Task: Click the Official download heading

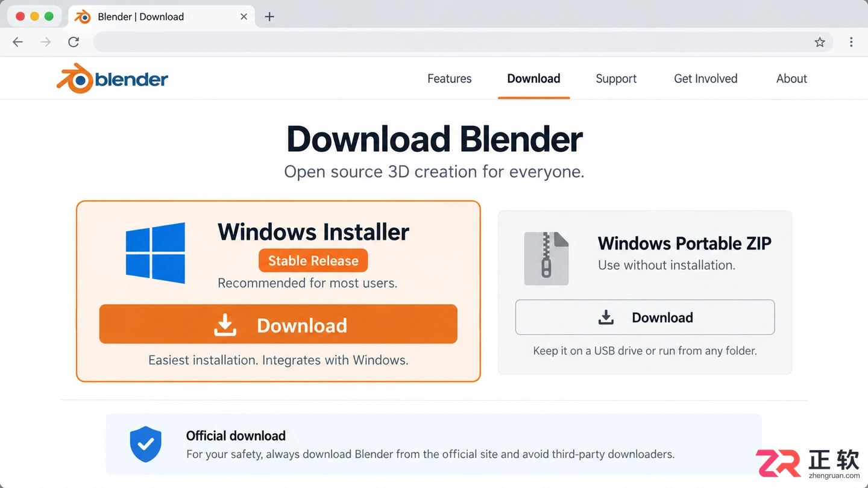Action: pyautogui.click(x=236, y=436)
